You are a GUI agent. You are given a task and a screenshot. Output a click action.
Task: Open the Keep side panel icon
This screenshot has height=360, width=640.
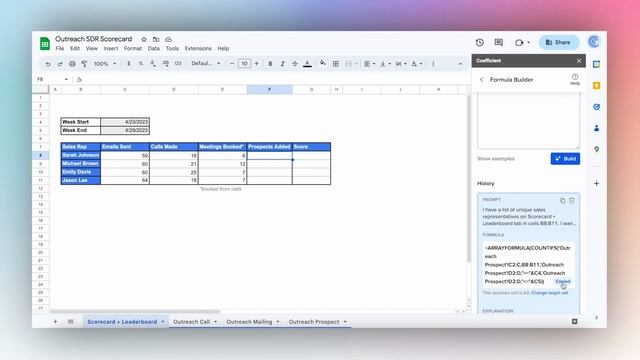[596, 85]
